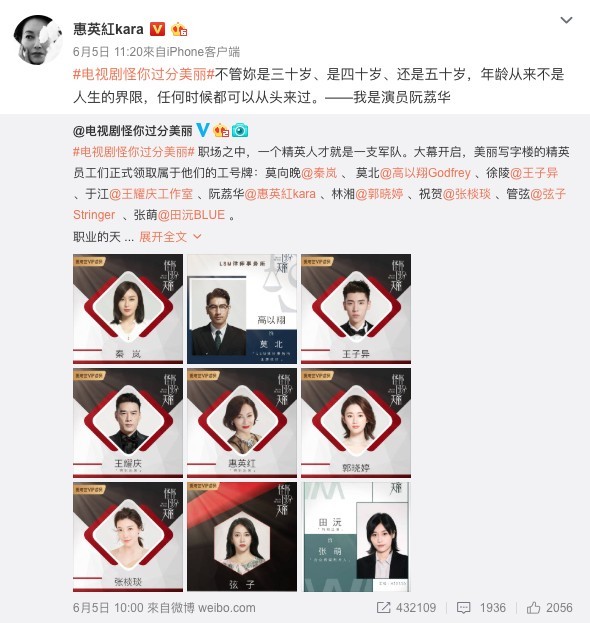The height and width of the screenshot is (623, 590).
Task: Open the 高以翔 莫北 poster thumbnail
Action: (242, 309)
